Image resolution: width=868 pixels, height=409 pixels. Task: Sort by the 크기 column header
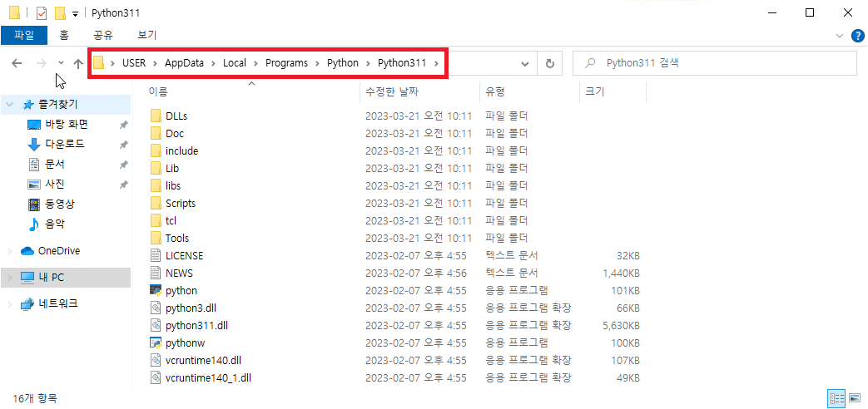(x=594, y=91)
